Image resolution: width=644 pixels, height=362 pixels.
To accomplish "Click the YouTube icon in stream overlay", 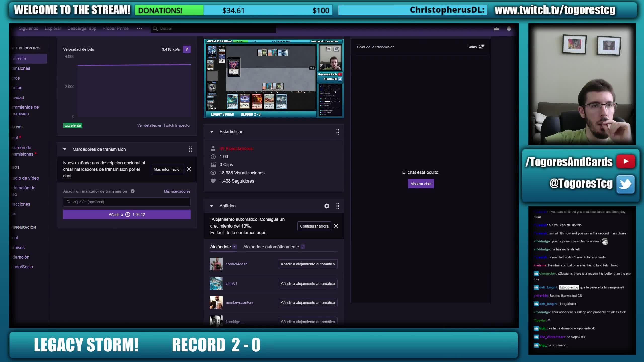I will click(626, 161).
